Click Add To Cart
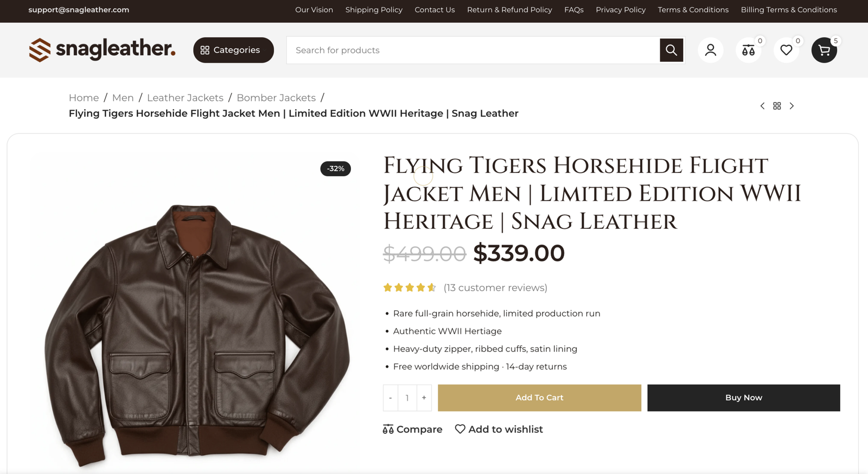The width and height of the screenshot is (868, 474). click(x=539, y=398)
